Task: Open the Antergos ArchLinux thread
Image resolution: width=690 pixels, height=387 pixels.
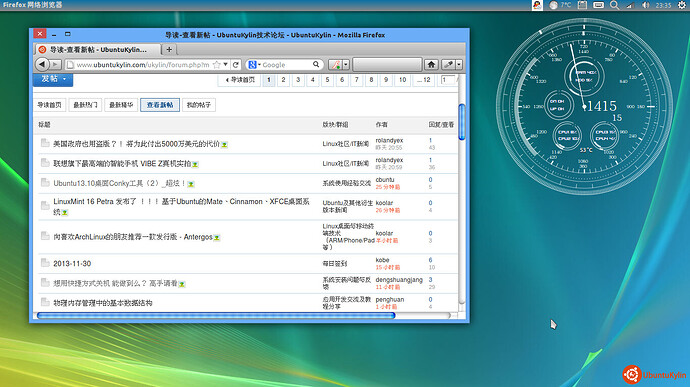Action: (133, 237)
